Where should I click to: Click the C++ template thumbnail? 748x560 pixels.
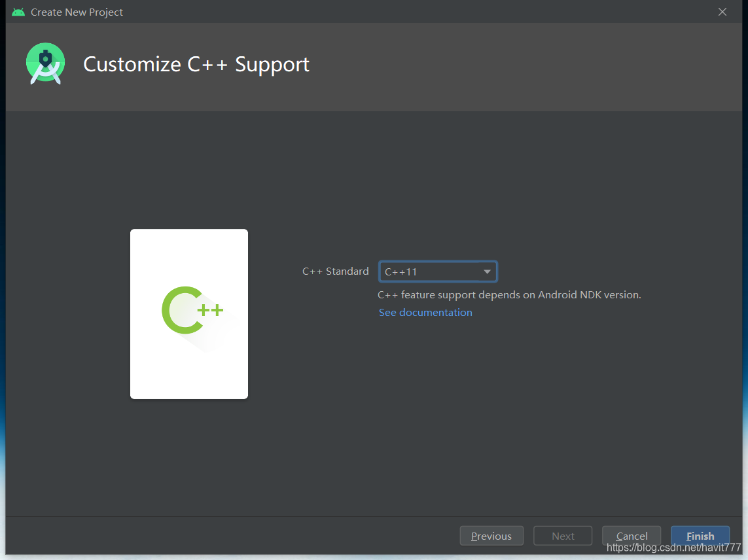pos(189,314)
